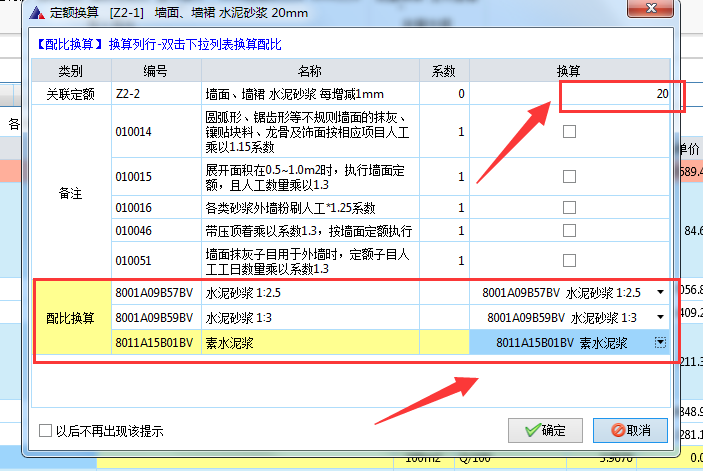Click the 展开面积在0.5~1.0m2时 description cell

pos(310,177)
